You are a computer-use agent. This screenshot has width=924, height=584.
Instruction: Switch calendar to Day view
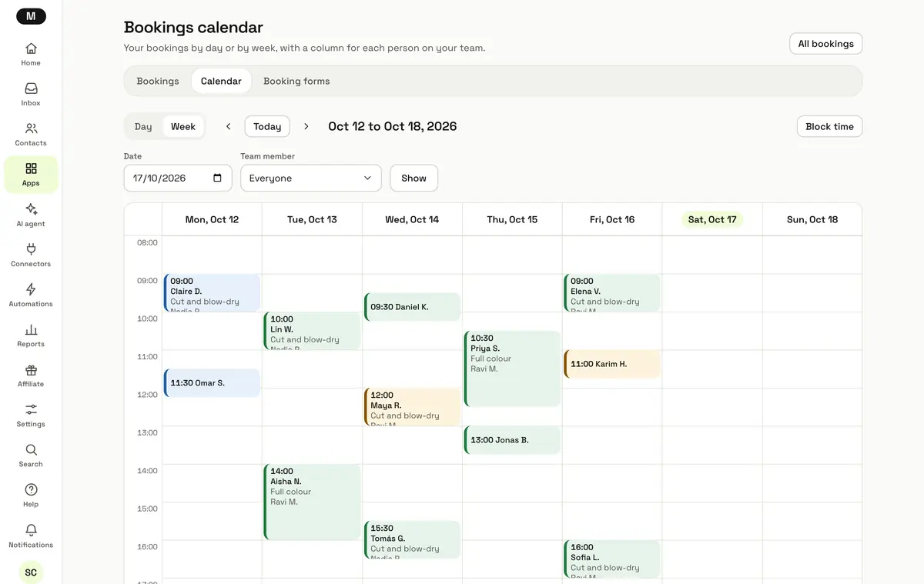[x=143, y=126]
